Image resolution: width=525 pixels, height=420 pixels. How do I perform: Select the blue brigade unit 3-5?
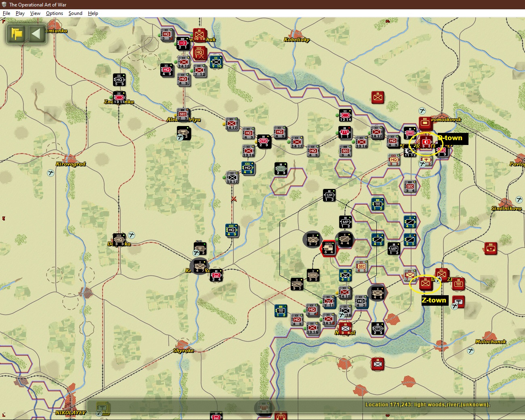point(410,239)
